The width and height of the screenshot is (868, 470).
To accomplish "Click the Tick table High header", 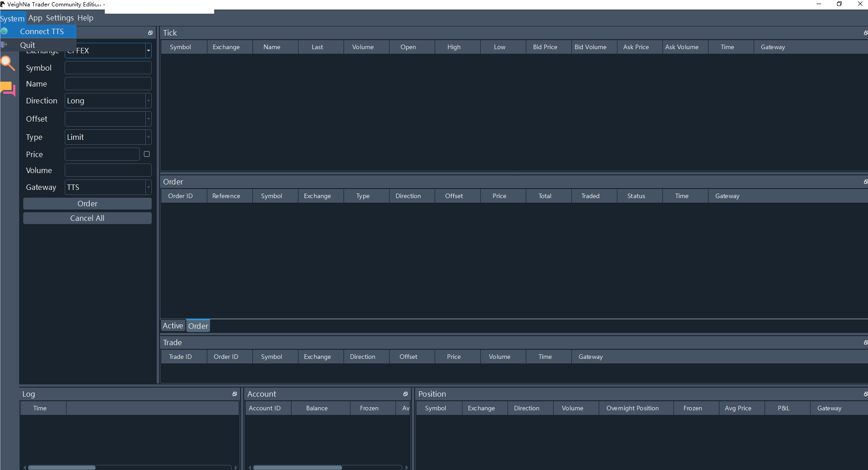I will 457,47.
